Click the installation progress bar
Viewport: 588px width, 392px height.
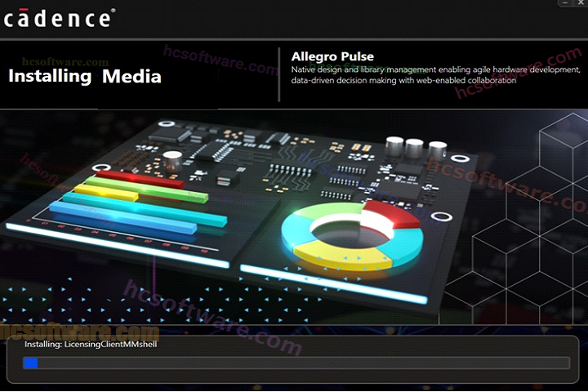tap(296, 363)
